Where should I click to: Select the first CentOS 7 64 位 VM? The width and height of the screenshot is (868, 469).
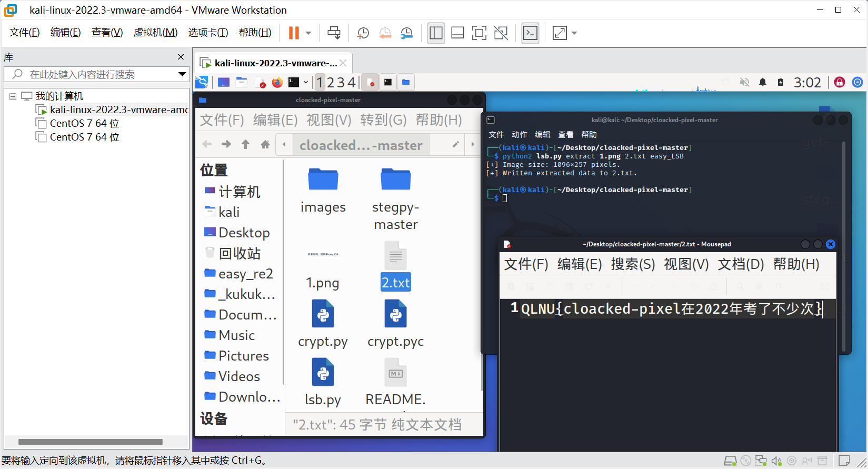point(77,123)
